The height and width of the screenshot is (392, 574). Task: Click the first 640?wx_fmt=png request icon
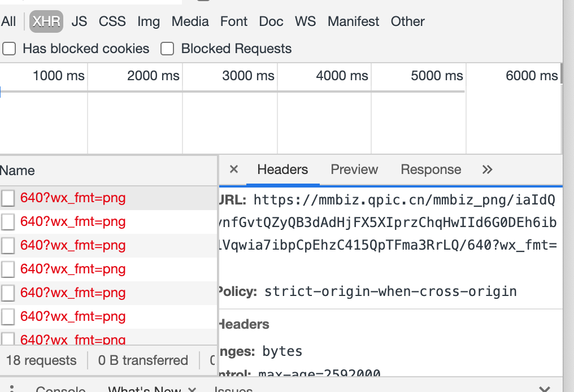point(8,198)
